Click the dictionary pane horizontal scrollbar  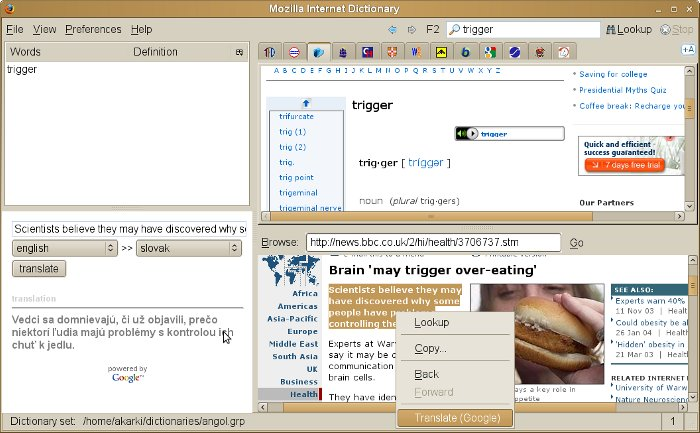[x=431, y=216]
